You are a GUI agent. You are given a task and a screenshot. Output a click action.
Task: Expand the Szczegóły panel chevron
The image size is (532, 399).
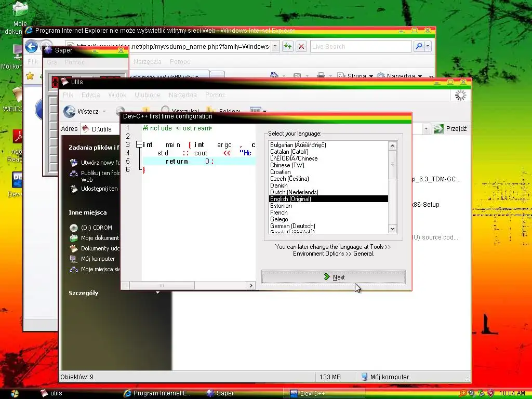[157, 293]
